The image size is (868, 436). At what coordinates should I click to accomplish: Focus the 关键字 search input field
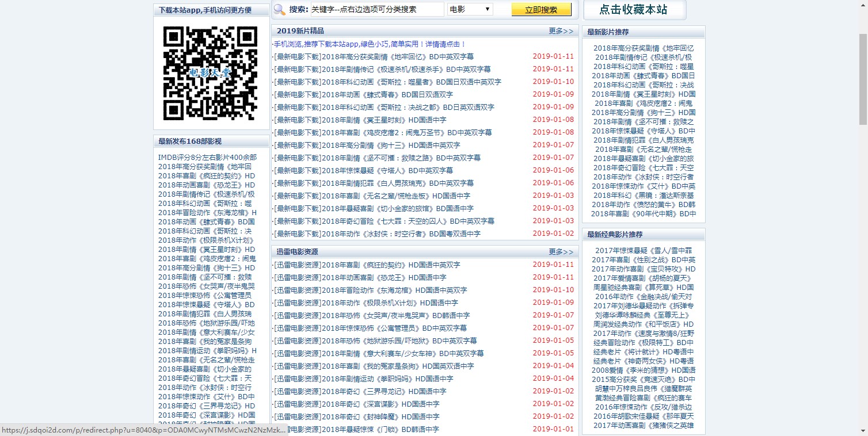(x=376, y=9)
